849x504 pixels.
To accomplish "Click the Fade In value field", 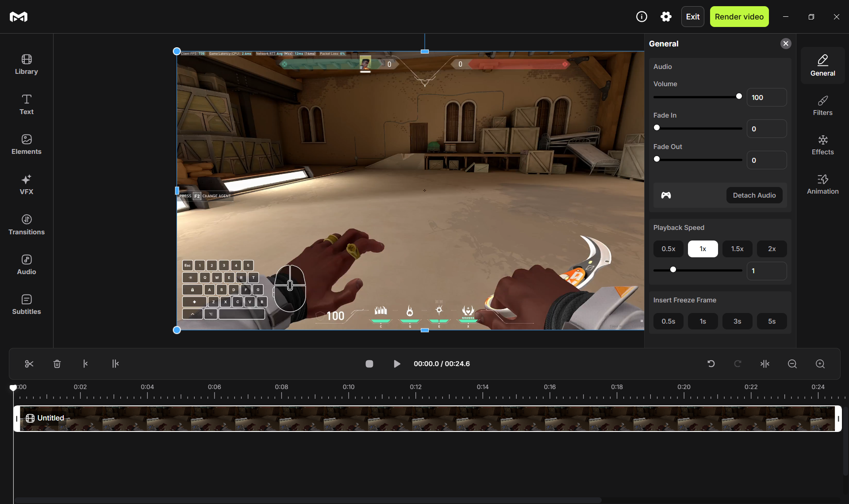I will click(x=767, y=129).
